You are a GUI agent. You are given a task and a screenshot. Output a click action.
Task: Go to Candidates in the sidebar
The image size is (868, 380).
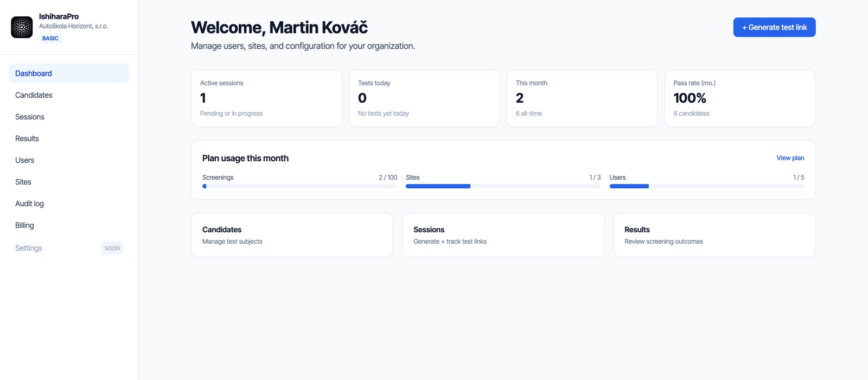point(69,95)
